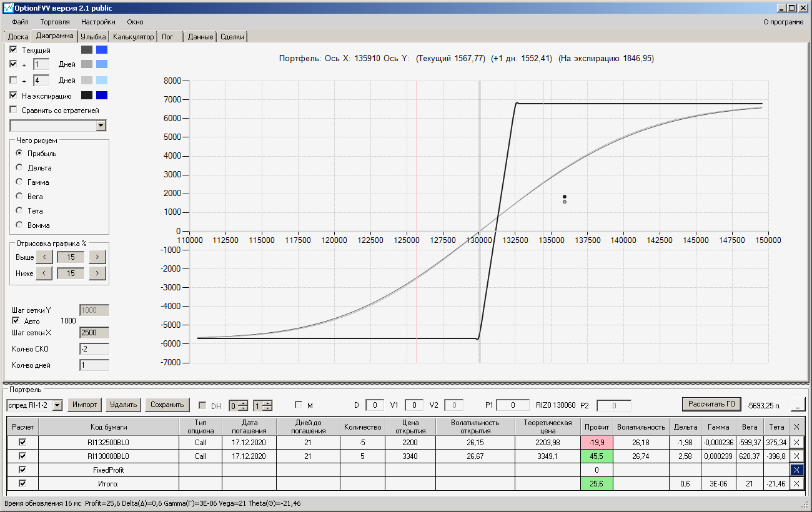Select the Тета radio button
This screenshot has height=512, width=812.
(19, 210)
